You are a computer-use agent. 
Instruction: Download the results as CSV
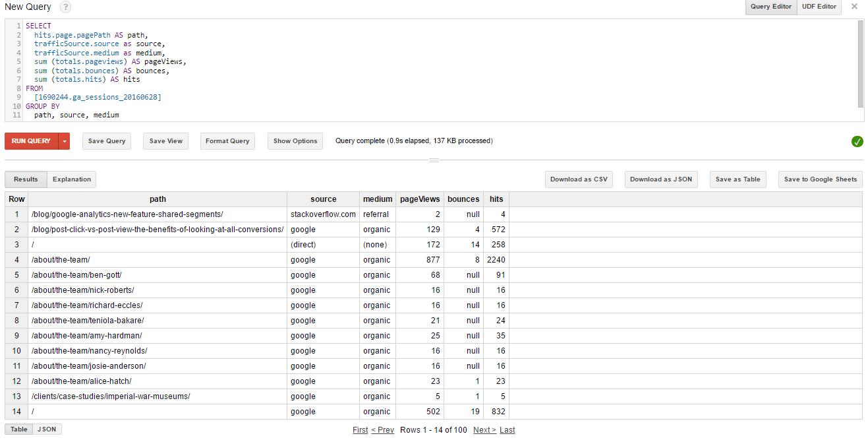coord(579,179)
